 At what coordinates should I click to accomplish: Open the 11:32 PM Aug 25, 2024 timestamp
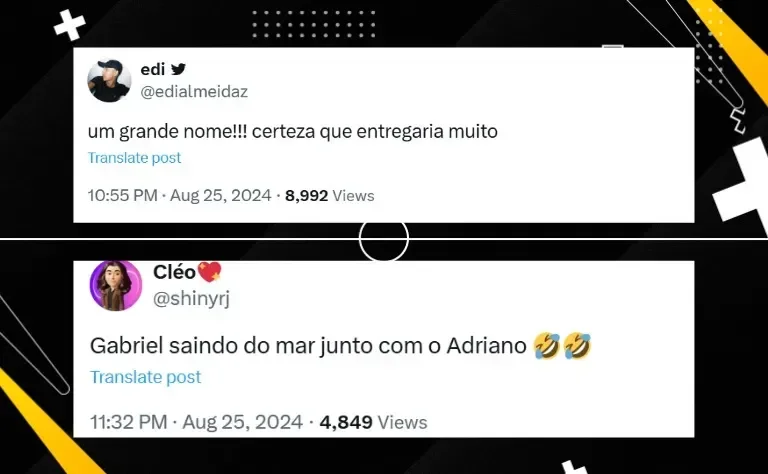tap(196, 422)
